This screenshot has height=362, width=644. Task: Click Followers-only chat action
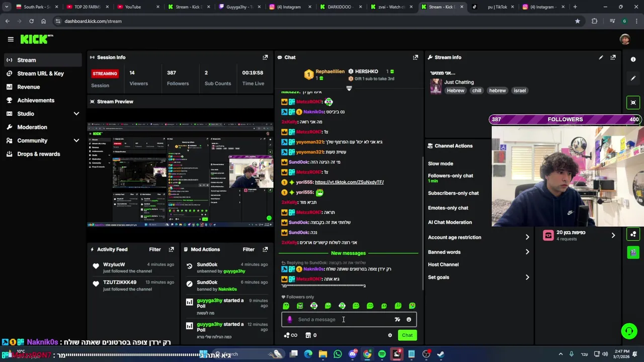[450, 176]
